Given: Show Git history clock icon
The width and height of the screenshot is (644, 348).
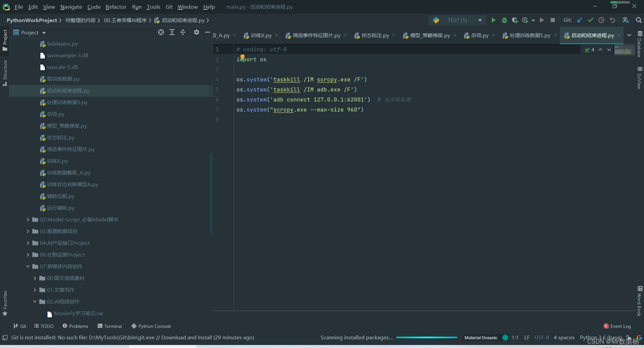Looking at the screenshot, I should coord(601,20).
